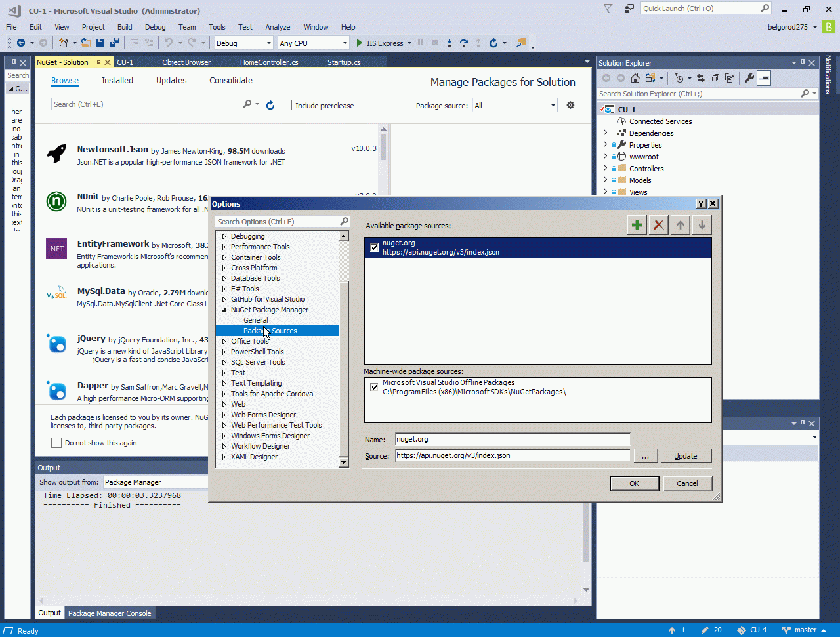
Task: Click Connected Services in Solution Explorer
Action: coord(660,121)
